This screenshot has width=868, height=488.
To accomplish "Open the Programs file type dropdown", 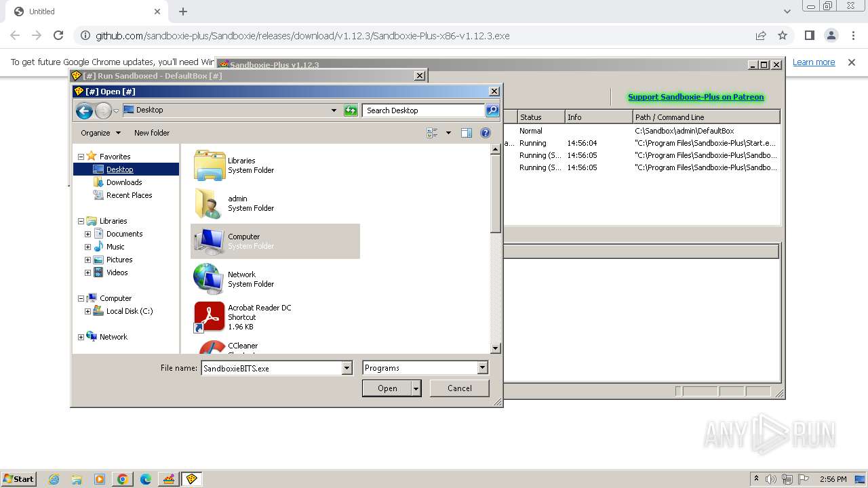I will (x=482, y=368).
